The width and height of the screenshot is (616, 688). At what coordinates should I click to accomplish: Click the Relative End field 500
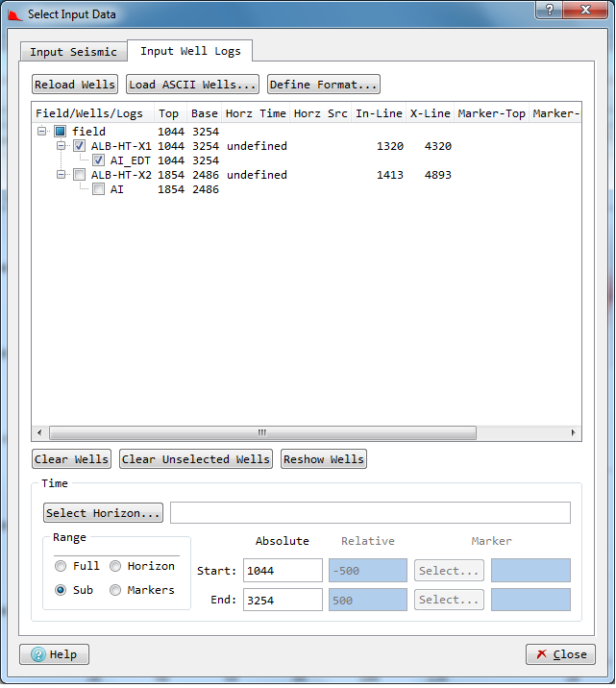[368, 600]
